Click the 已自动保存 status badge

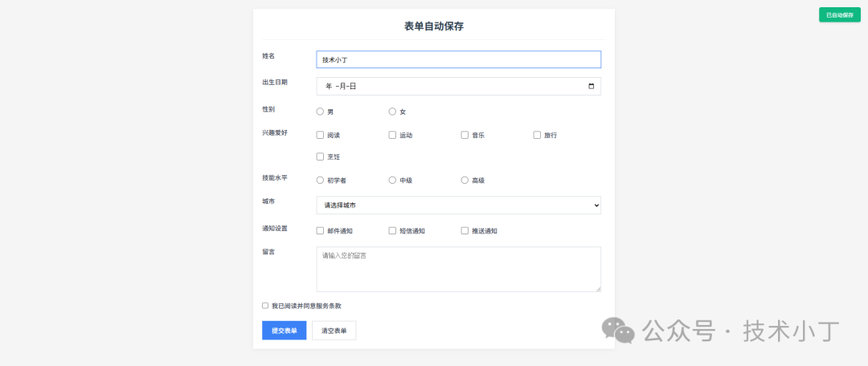(x=839, y=14)
